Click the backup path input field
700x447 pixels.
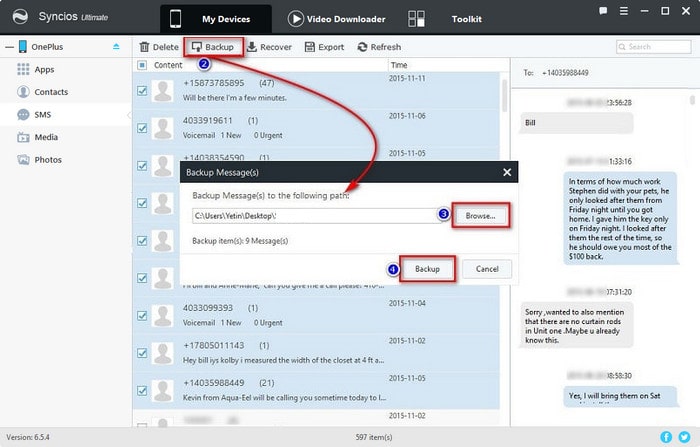(315, 216)
